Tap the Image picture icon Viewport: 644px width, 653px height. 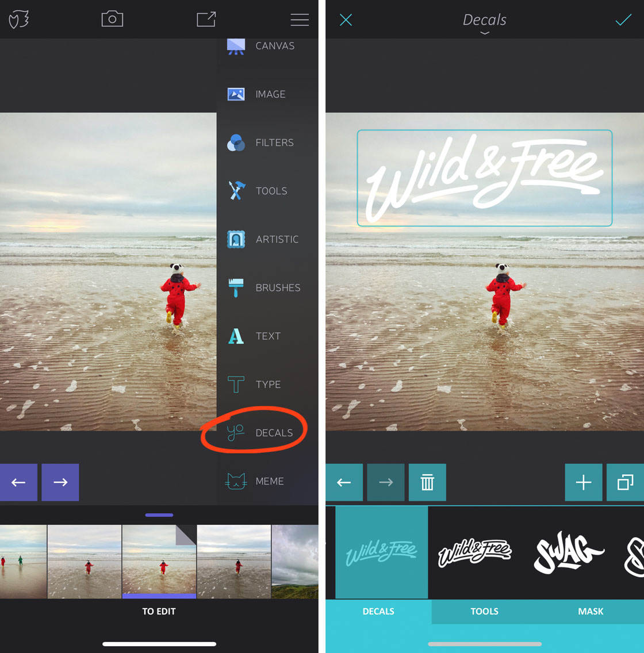pyautogui.click(x=236, y=94)
